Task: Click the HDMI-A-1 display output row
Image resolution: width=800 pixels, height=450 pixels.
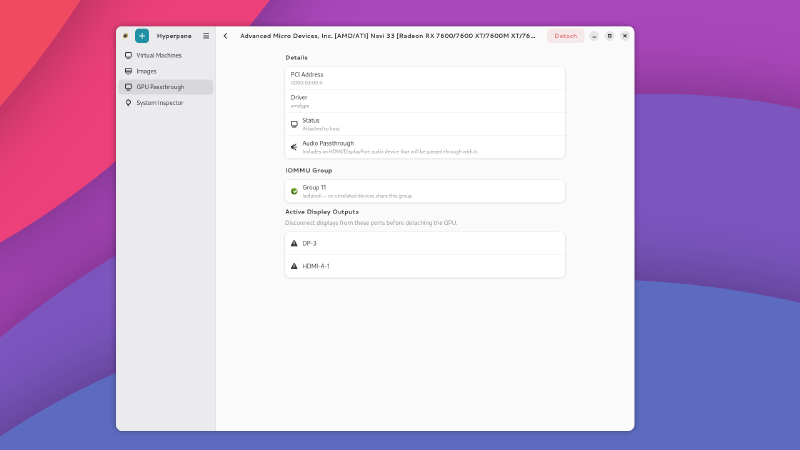Action: [x=424, y=266]
